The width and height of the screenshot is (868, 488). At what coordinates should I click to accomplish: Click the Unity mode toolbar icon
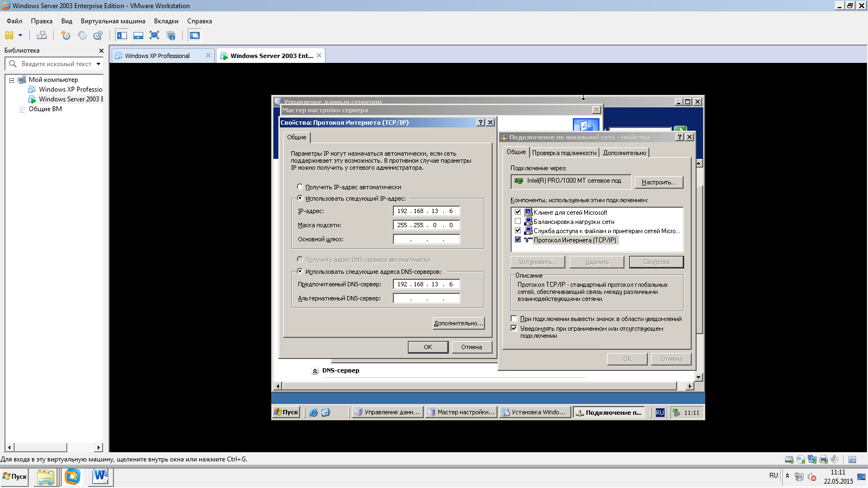[x=171, y=35]
